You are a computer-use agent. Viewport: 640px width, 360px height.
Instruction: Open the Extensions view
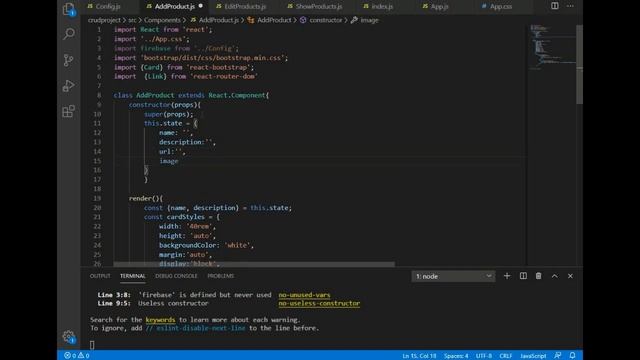tap(69, 111)
